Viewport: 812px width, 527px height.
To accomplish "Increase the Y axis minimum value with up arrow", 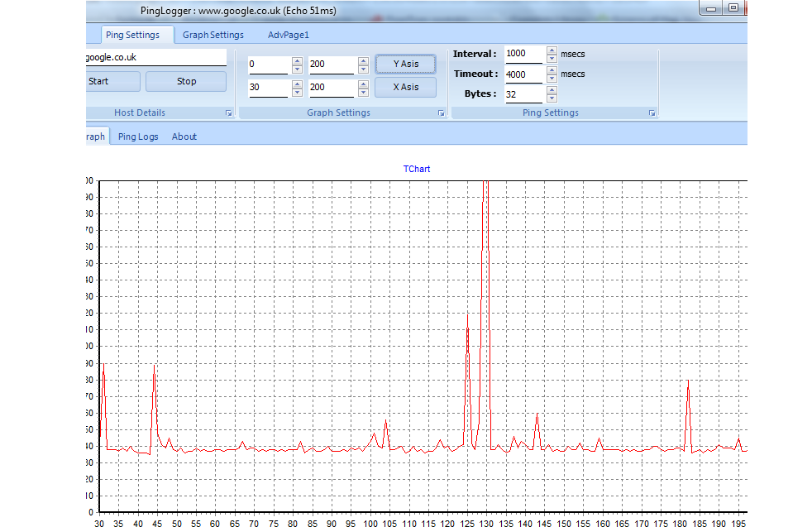I will click(x=297, y=60).
